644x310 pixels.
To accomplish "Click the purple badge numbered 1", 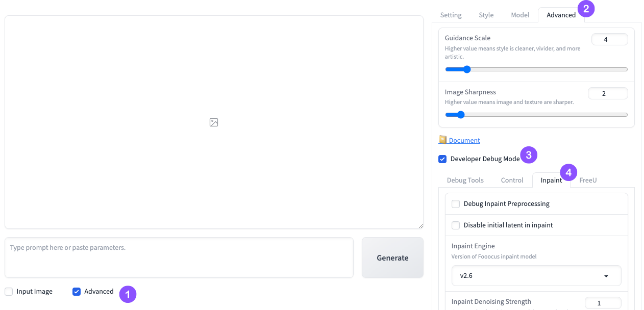I will pyautogui.click(x=128, y=294).
